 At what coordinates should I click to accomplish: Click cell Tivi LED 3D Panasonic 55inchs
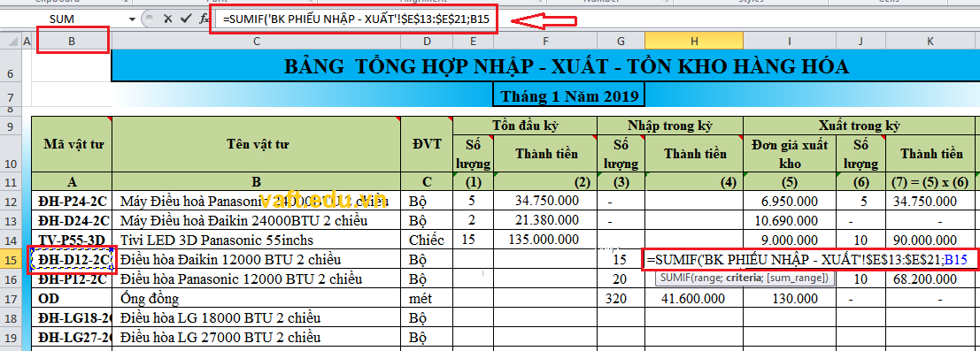coord(256,240)
